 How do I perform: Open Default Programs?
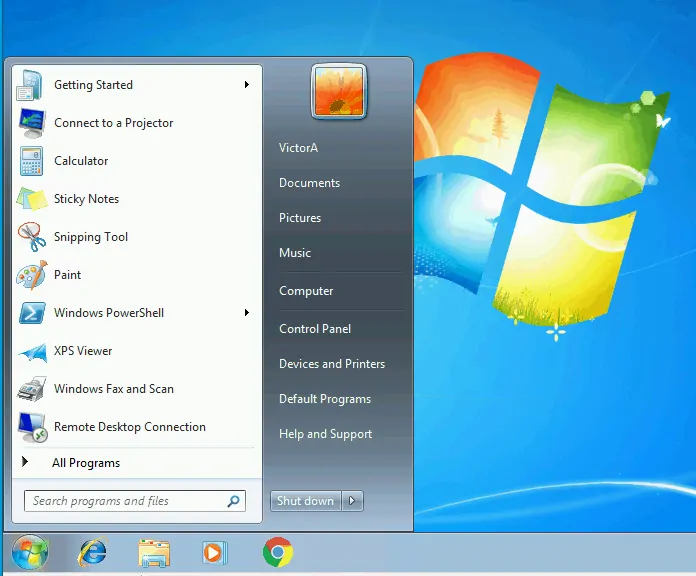[x=325, y=399]
